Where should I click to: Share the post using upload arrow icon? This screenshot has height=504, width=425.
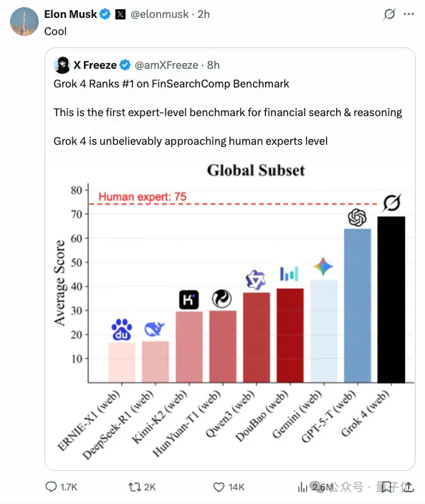point(409,487)
